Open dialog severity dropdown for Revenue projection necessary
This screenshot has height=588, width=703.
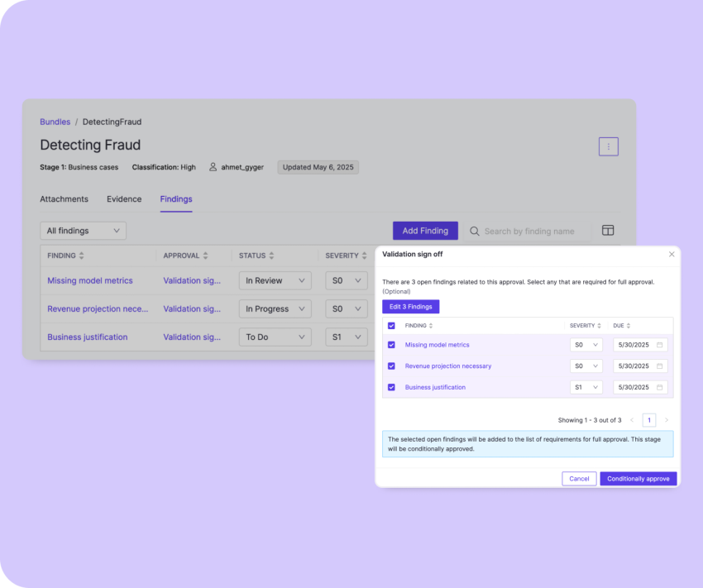(x=586, y=366)
